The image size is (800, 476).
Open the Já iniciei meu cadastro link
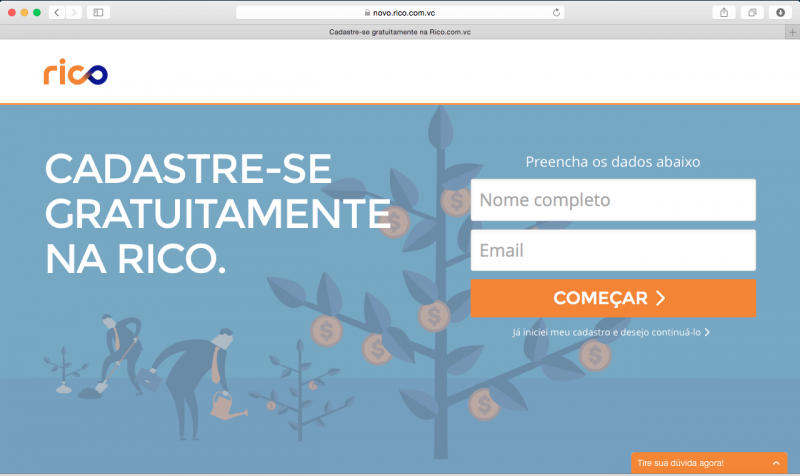[611, 332]
